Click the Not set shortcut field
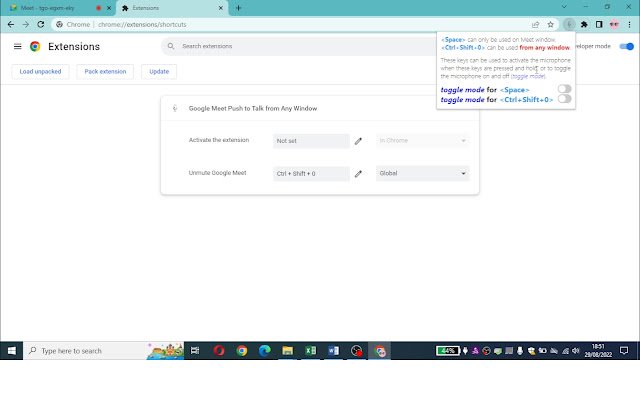Image resolution: width=640 pixels, height=400 pixels. (x=311, y=141)
